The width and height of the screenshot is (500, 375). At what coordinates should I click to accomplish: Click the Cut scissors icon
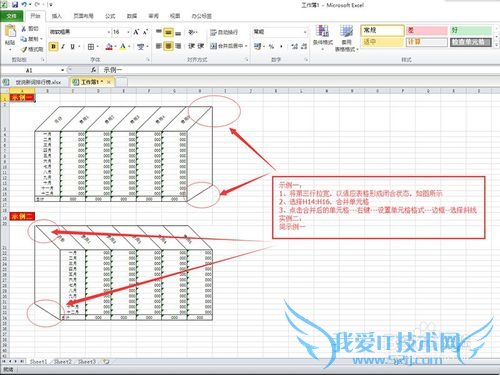[24, 29]
